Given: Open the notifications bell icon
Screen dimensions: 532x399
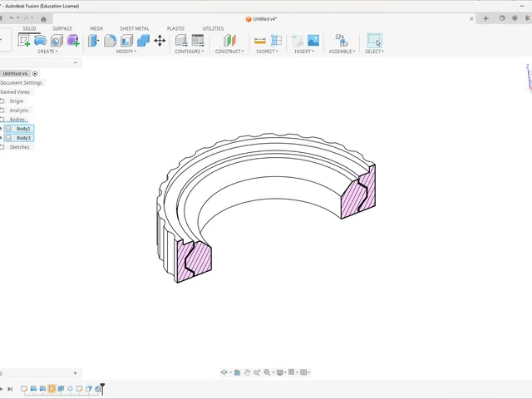Looking at the screenshot, I should coord(528,18).
